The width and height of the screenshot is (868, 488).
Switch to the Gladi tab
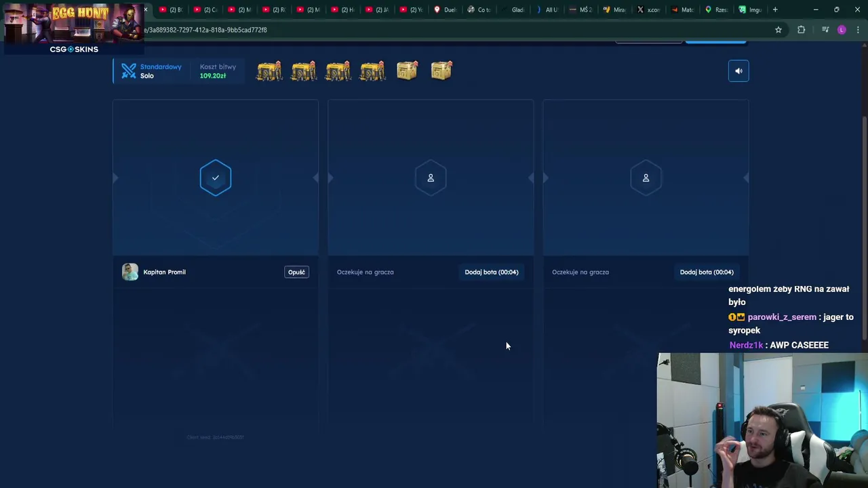pyautogui.click(x=514, y=9)
